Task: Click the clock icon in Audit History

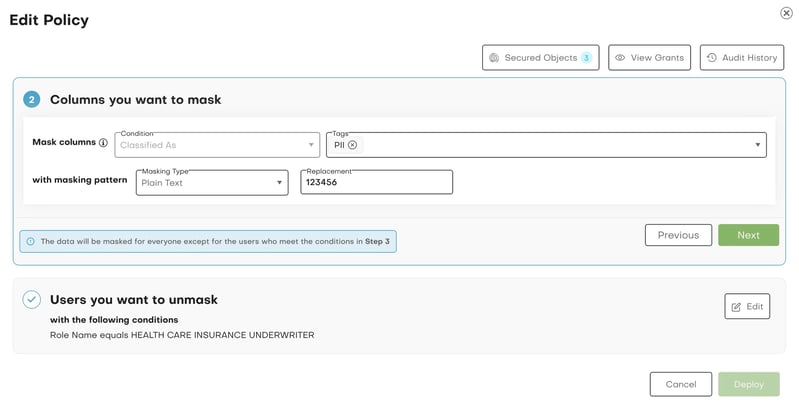Action: pyautogui.click(x=712, y=58)
